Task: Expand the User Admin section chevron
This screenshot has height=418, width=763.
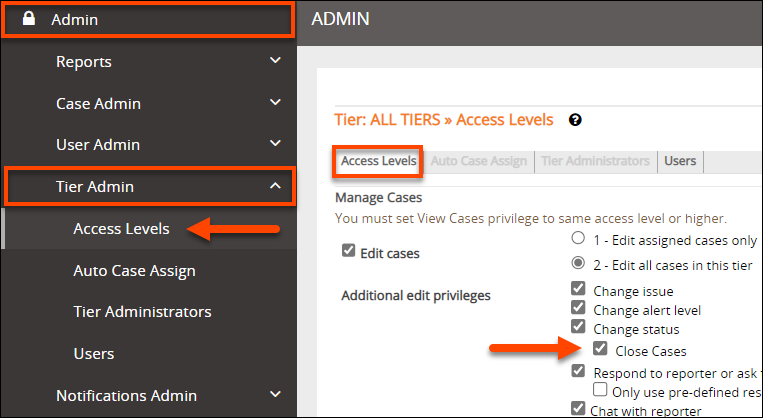Action: click(x=276, y=145)
